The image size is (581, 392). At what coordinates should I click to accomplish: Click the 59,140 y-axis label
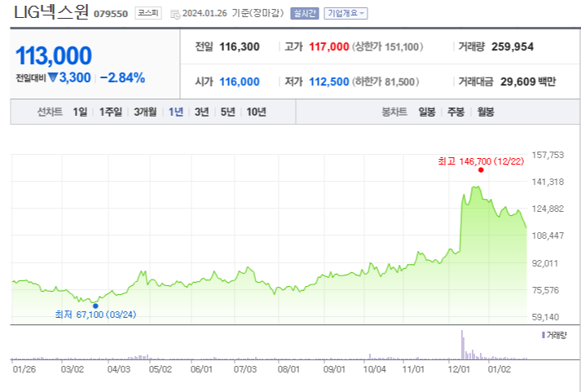(545, 317)
